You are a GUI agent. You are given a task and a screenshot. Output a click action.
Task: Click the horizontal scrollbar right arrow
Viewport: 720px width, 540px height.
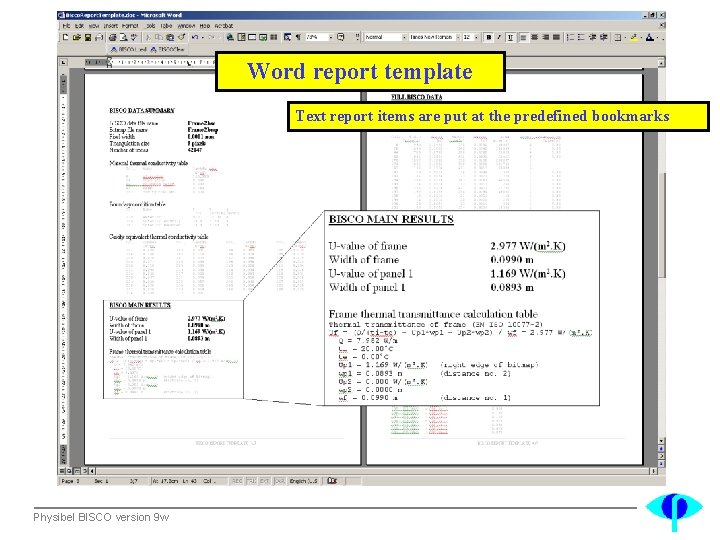(x=653, y=471)
